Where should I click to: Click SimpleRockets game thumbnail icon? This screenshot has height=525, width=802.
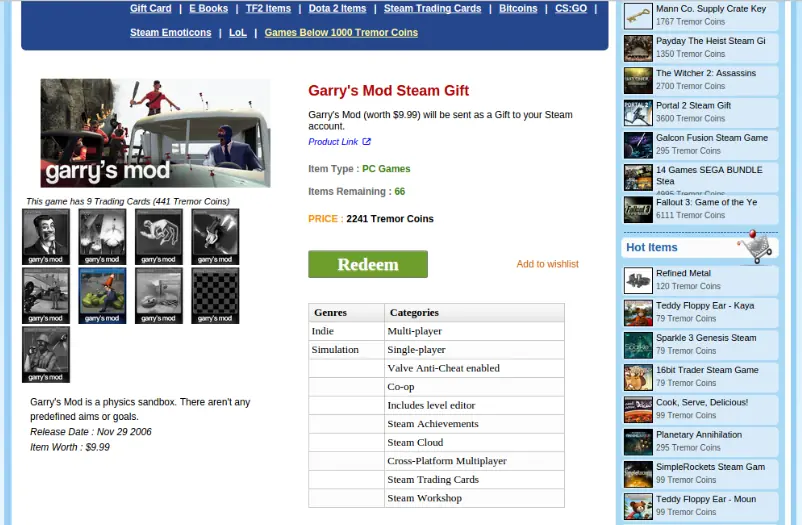point(638,474)
